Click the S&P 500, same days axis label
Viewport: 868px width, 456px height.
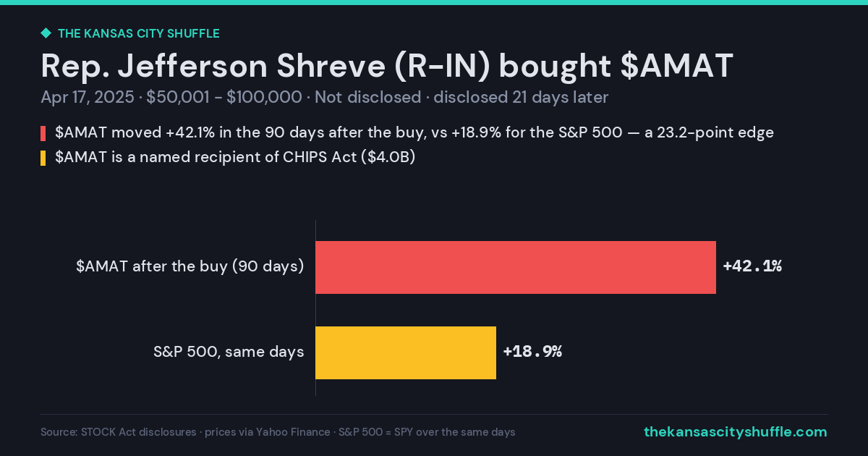(229, 352)
